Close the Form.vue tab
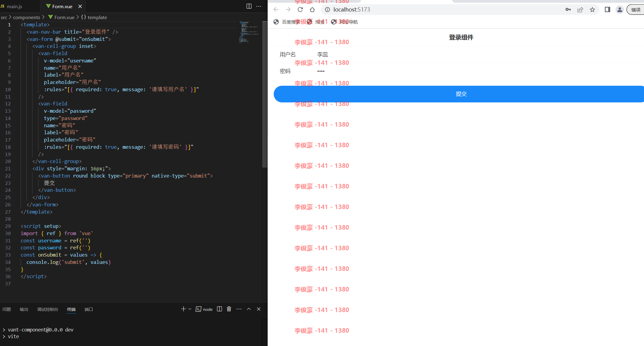This screenshot has width=644, height=346. (80, 6)
